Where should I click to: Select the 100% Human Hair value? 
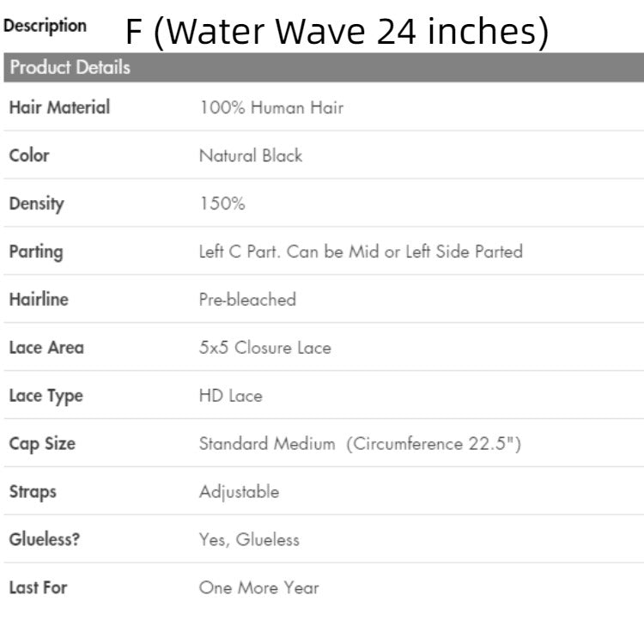271,108
